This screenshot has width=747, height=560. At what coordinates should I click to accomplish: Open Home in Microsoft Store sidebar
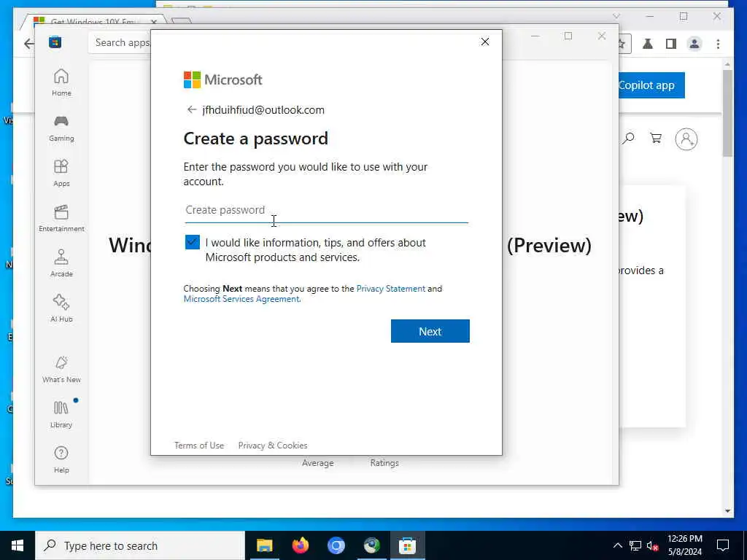[x=61, y=82]
